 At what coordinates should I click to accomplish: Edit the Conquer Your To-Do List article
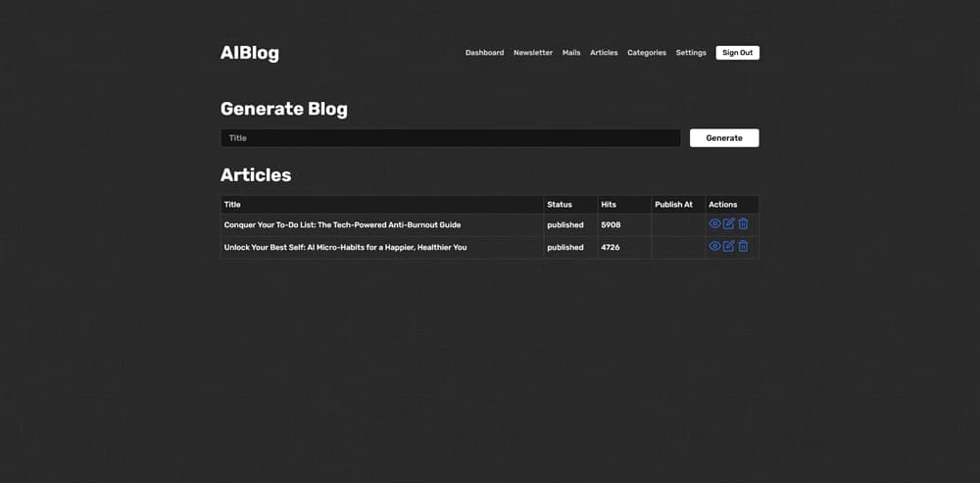pyautogui.click(x=729, y=223)
